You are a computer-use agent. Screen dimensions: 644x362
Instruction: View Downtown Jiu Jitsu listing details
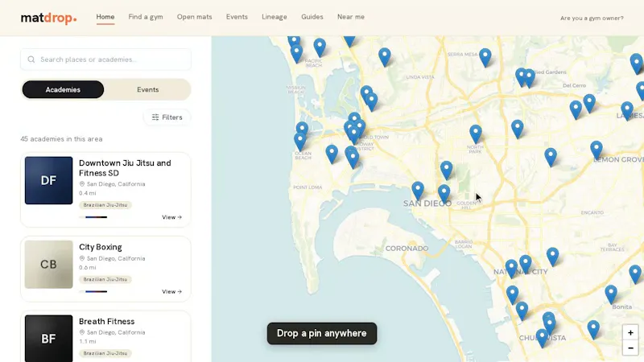(x=171, y=217)
